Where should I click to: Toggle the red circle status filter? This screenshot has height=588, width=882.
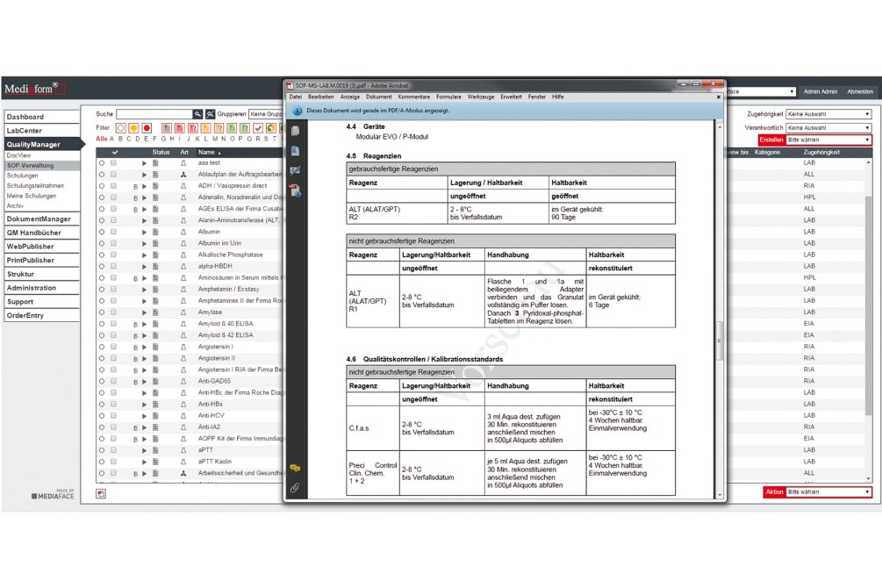point(147,128)
